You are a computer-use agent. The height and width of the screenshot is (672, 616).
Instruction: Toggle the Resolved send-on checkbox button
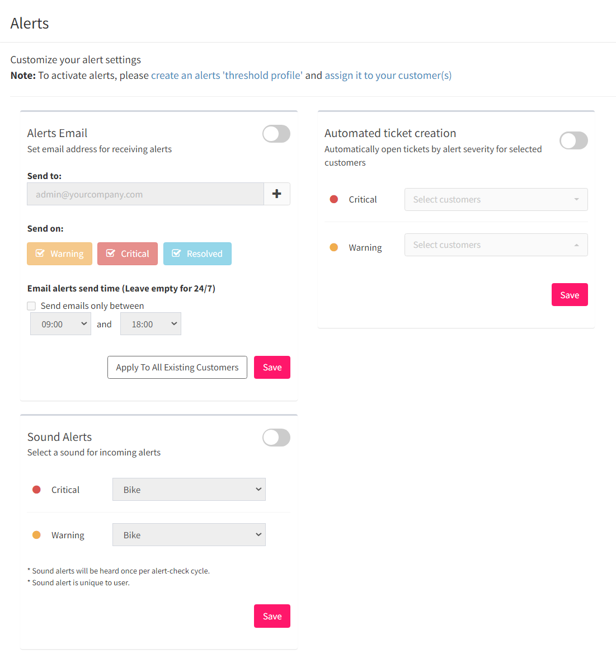(198, 253)
